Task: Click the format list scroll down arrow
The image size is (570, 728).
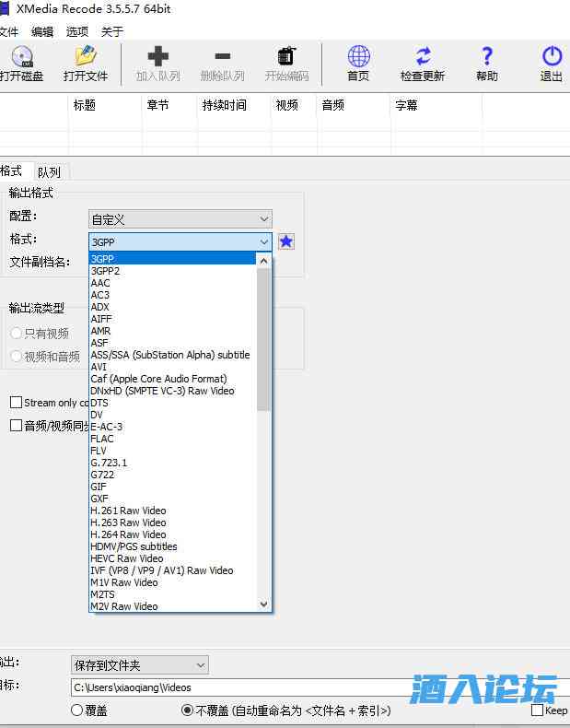Action: 264,605
